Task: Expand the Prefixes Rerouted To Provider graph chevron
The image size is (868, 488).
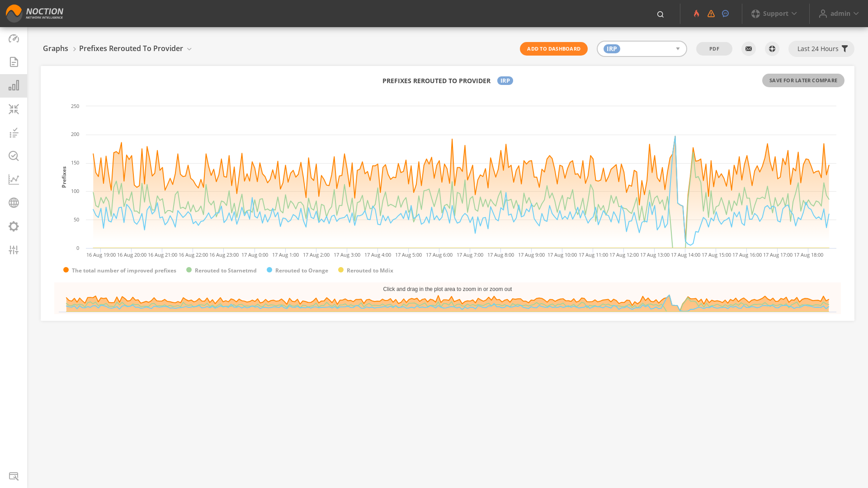Action: pos(189,49)
